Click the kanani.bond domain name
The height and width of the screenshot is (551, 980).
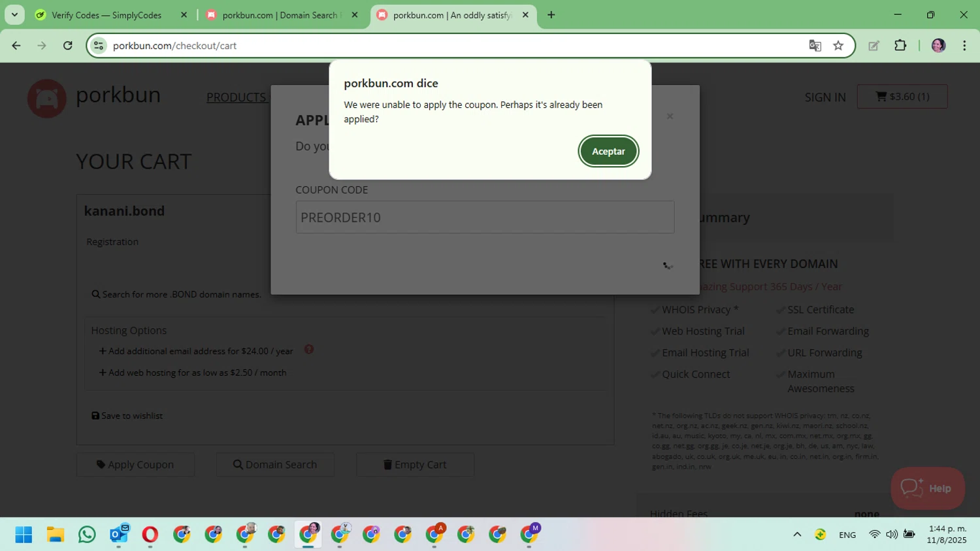[x=124, y=211]
